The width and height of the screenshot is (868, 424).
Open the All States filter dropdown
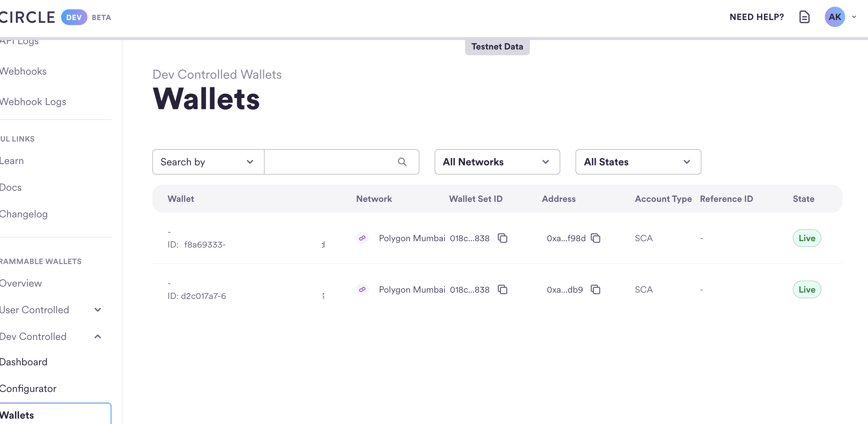coord(638,162)
